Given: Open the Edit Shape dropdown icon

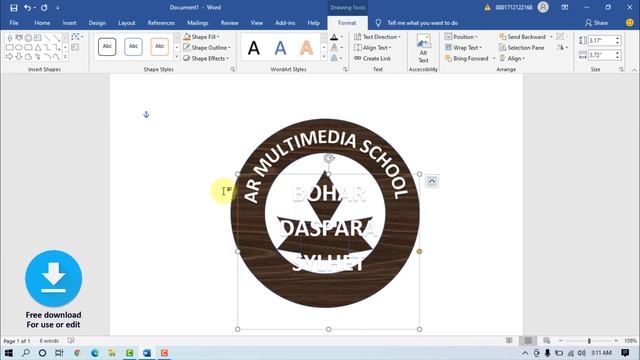Looking at the screenshot, I should click(77, 37).
